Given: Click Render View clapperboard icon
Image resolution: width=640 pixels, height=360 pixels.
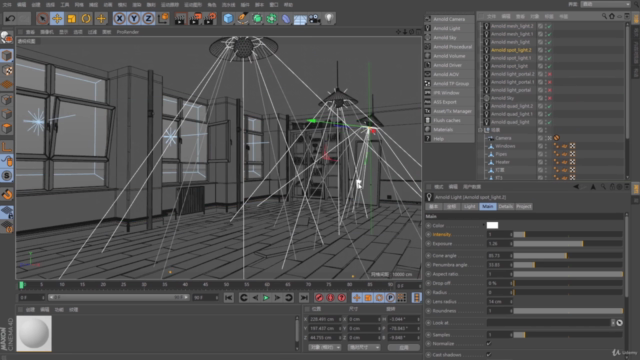Looking at the screenshot, I should point(180,18).
